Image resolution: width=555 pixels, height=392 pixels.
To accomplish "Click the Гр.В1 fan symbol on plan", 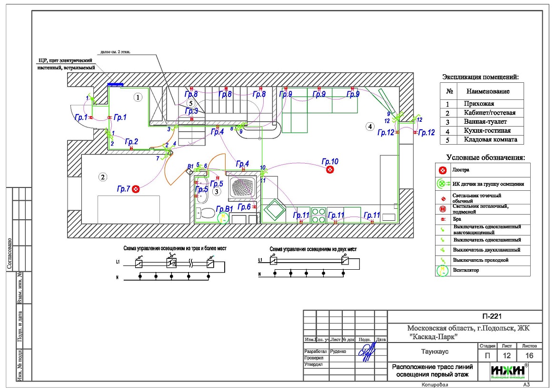I will pyautogui.click(x=223, y=218).
